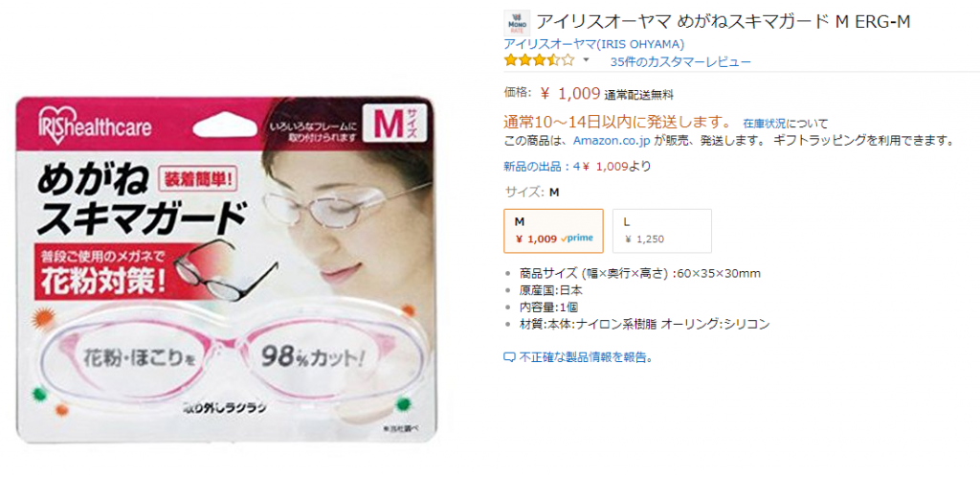Click the ¥1,009より price in offers line
This screenshot has height=478, width=980.
click(616, 167)
